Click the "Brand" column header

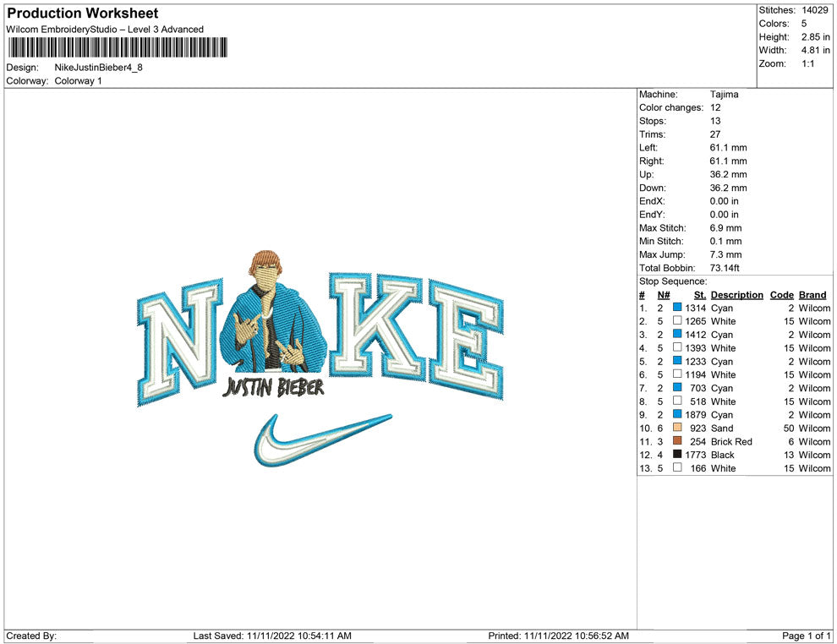pos(812,294)
